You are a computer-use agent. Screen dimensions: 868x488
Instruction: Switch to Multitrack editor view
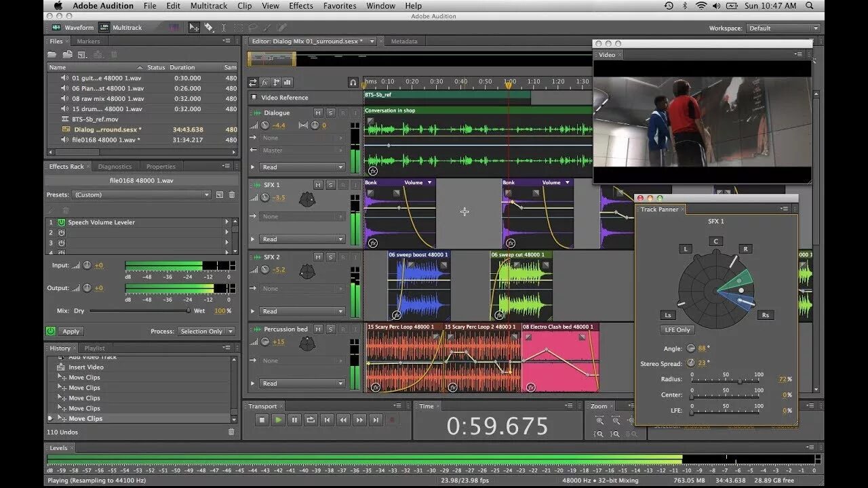click(x=121, y=28)
